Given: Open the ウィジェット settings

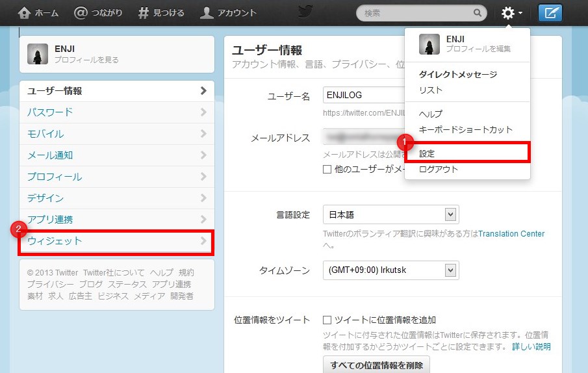Looking at the screenshot, I should click(116, 241).
